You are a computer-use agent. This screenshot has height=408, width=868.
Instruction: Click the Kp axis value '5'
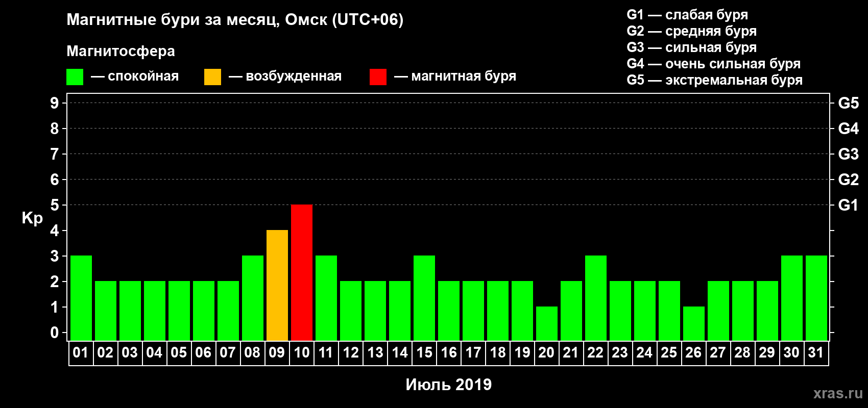[54, 205]
